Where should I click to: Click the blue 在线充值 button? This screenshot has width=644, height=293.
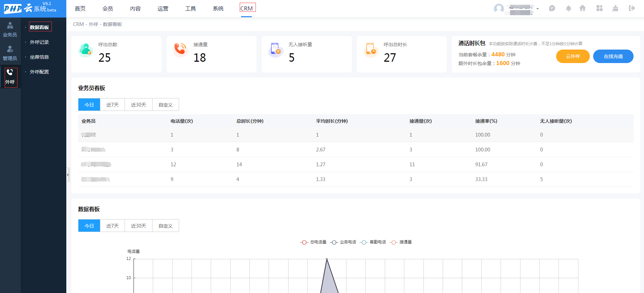click(x=613, y=56)
